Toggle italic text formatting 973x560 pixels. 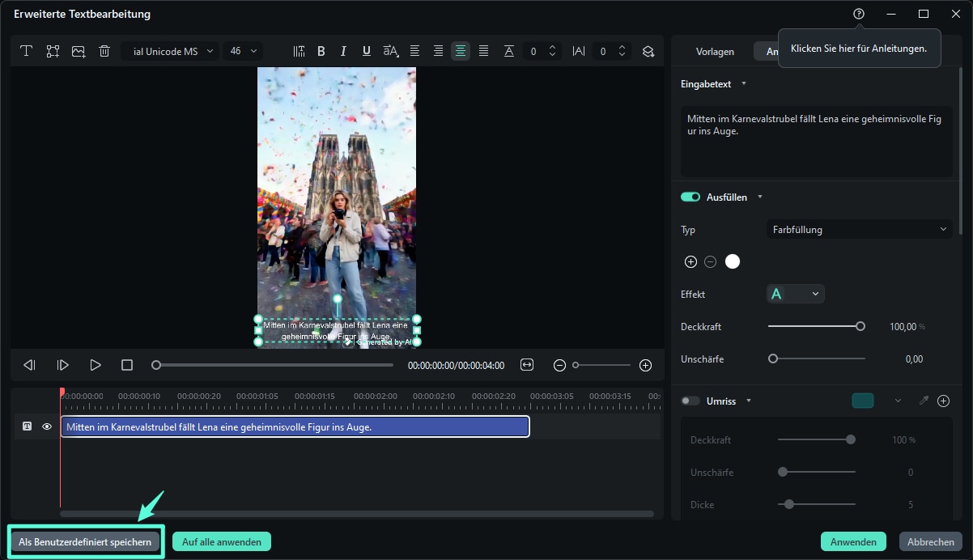point(343,51)
